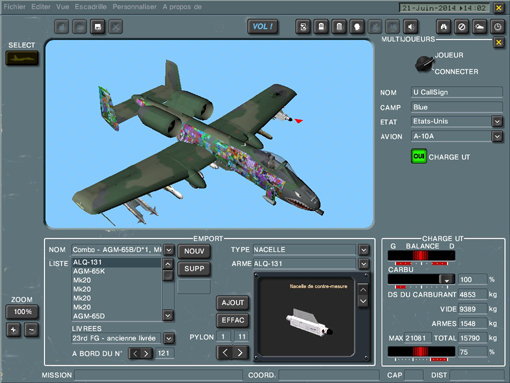Expand the TYPE NACELLE dropdown
The width and height of the screenshot is (510, 383).
click(364, 250)
